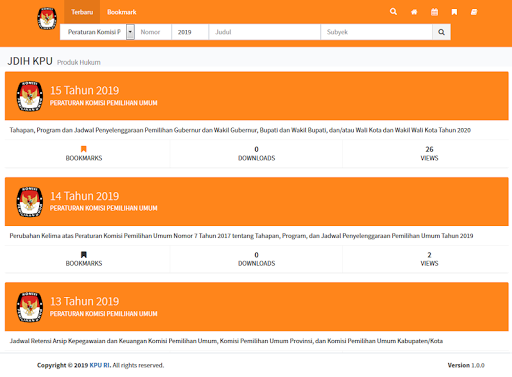This screenshot has height=377, width=512.
Task: Toggle bookmark for 15 Tahun 2019 regulation
Action: click(84, 149)
